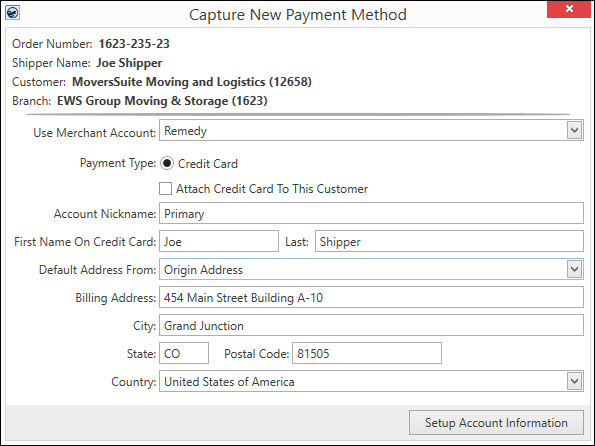Click the Remedy merchant account combo box

point(371,130)
